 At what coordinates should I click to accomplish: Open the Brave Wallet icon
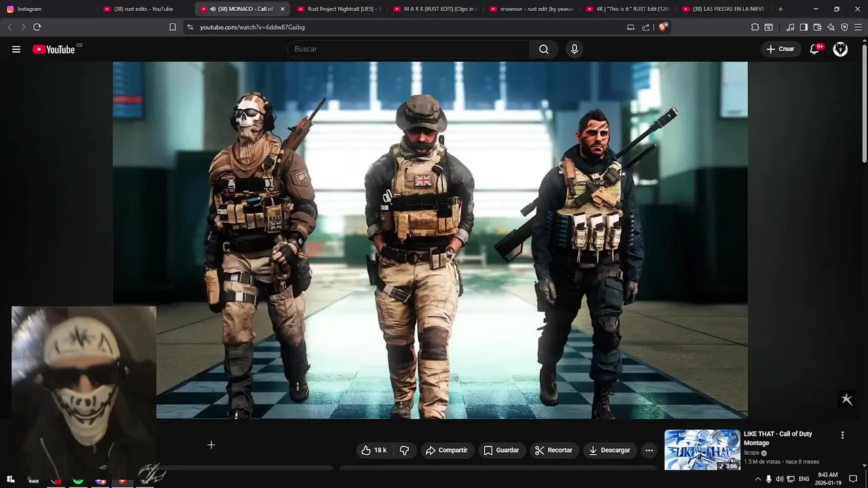817,27
